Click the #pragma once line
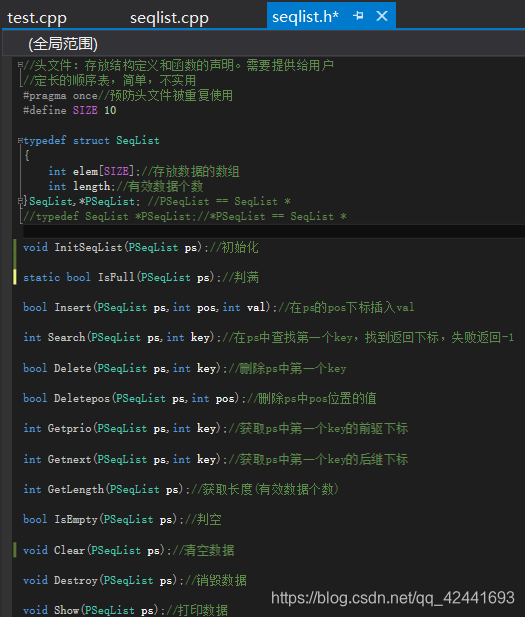The height and width of the screenshot is (617, 525). tap(128, 95)
